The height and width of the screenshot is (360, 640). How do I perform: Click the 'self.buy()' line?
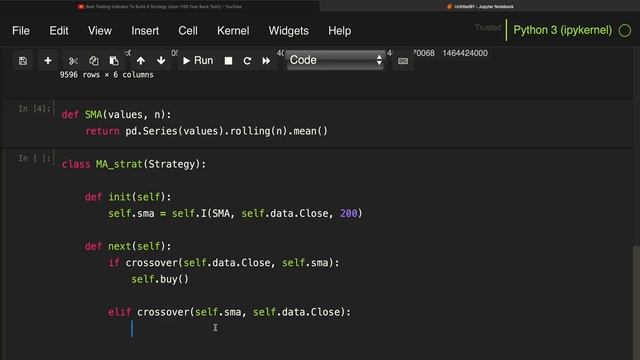[x=160, y=279]
